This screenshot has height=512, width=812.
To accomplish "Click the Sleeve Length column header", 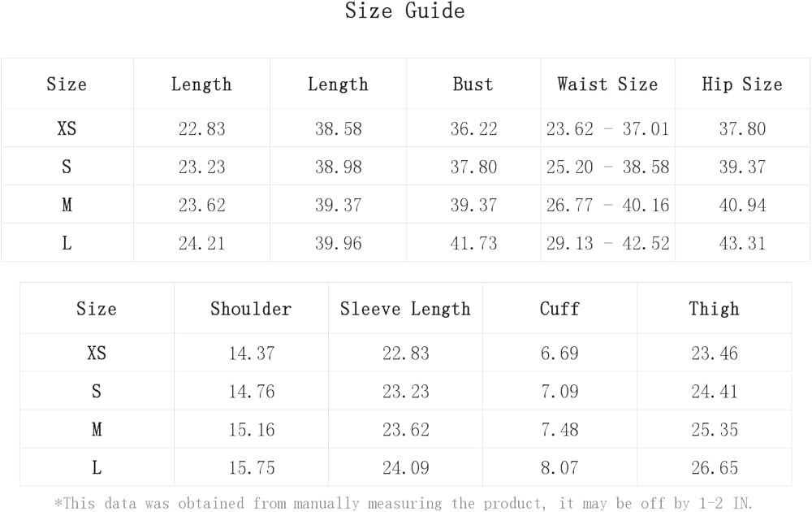I will coord(405,309).
